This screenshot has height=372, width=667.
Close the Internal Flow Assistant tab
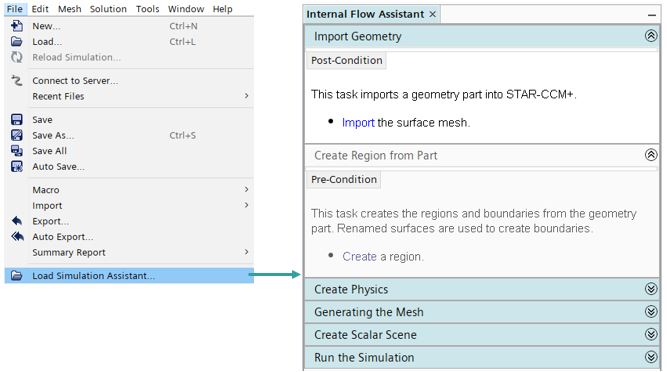tap(433, 14)
